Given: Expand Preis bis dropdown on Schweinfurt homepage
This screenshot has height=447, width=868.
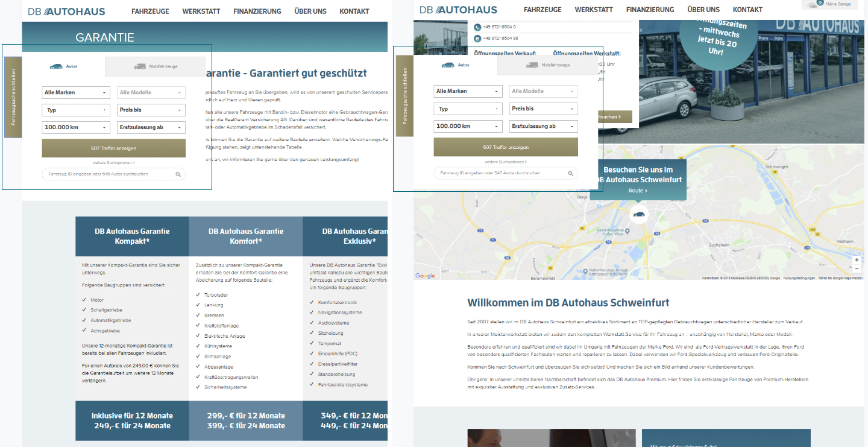Looking at the screenshot, I should (x=544, y=109).
